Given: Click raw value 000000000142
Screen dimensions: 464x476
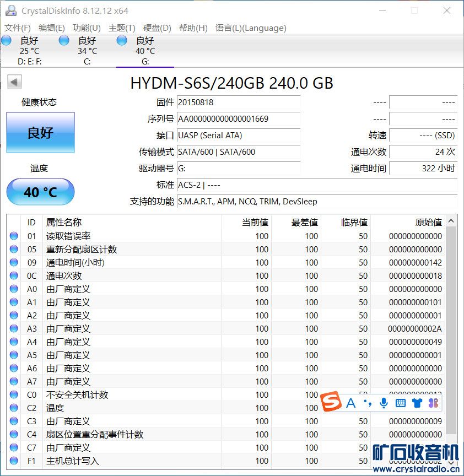Looking at the screenshot, I should point(416,262).
